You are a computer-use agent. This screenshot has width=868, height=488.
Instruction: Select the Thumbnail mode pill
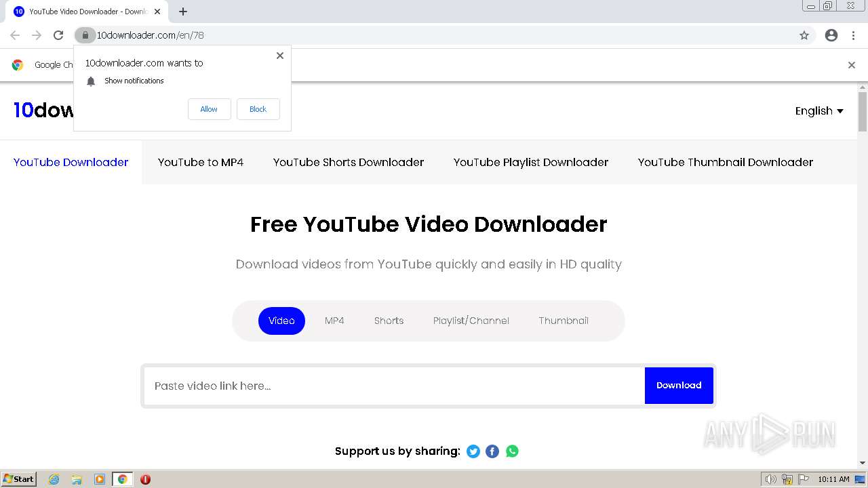564,321
